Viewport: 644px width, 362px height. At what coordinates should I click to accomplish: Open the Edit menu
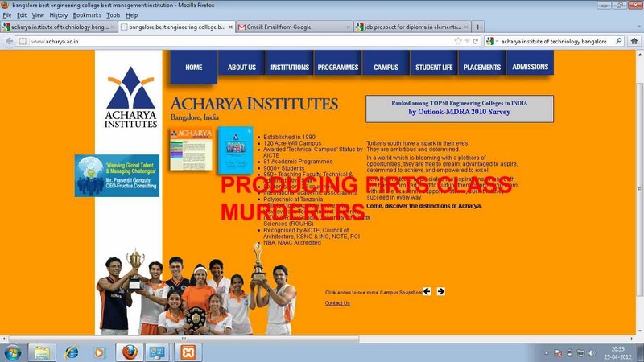point(22,15)
